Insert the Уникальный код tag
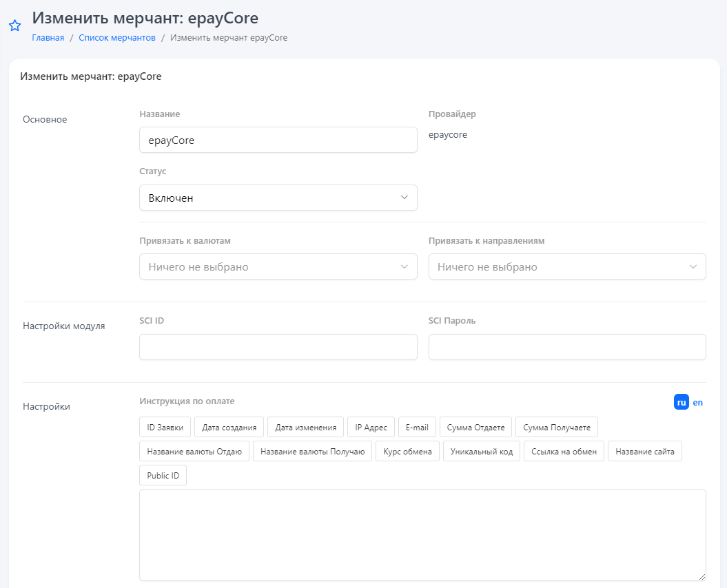 tap(482, 452)
